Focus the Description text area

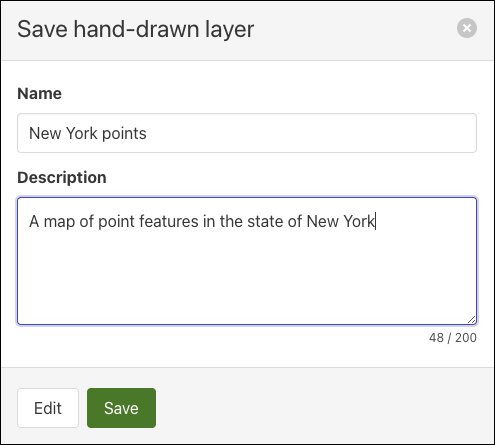[x=247, y=261]
